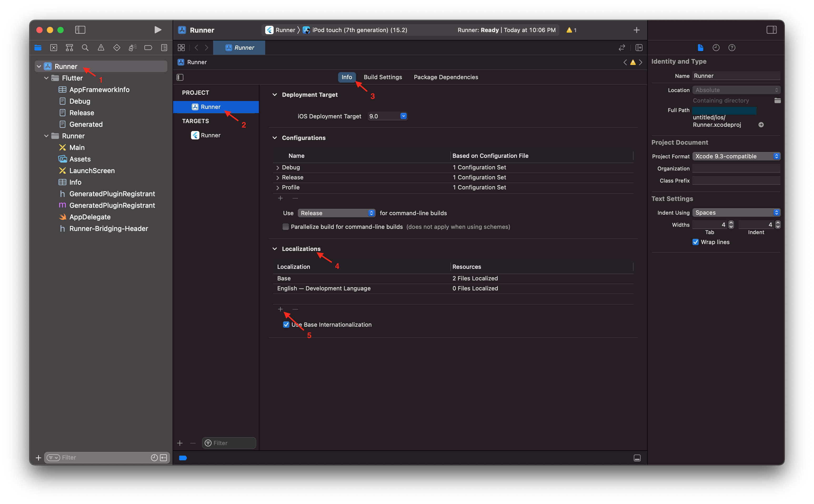Collapse the Flutter group
This screenshot has width=814, height=504.
point(46,78)
